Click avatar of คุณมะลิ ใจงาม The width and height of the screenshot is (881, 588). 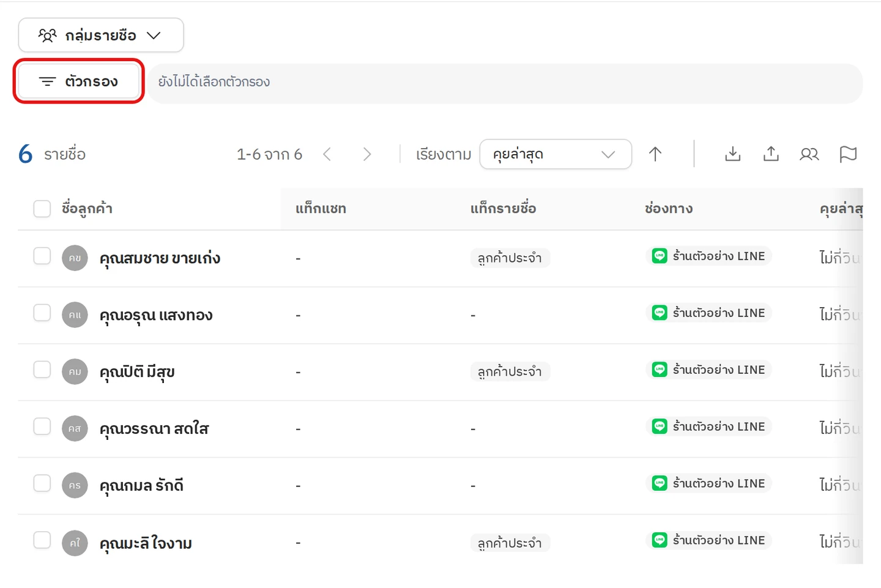[75, 543]
